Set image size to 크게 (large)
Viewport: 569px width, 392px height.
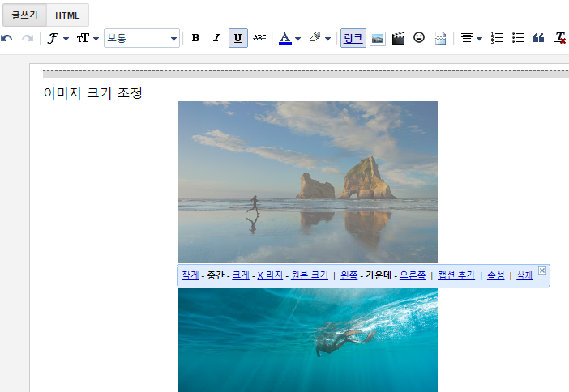click(x=241, y=275)
